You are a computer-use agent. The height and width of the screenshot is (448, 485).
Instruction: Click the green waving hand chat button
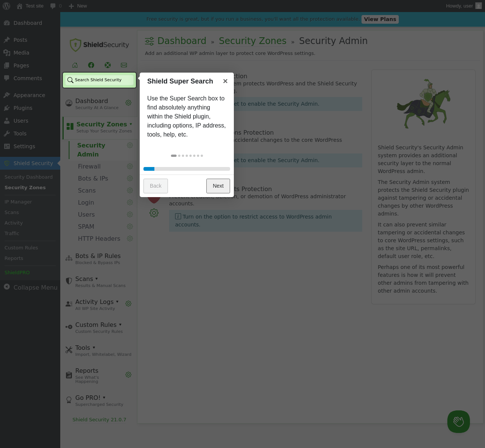click(459, 422)
